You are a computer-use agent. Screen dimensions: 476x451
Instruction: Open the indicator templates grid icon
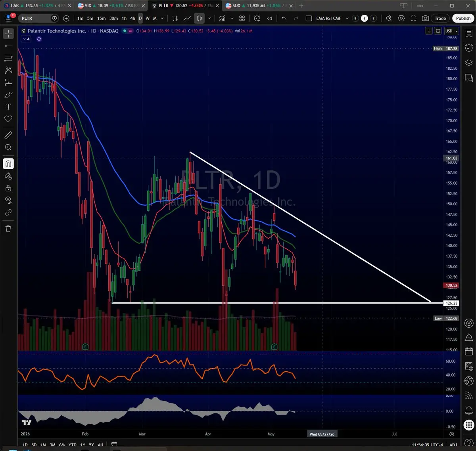[242, 18]
